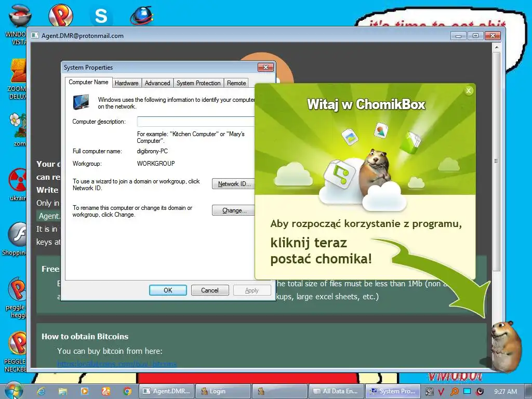Click the 'WORKGROUP' value text
532x399 pixels.
click(156, 163)
